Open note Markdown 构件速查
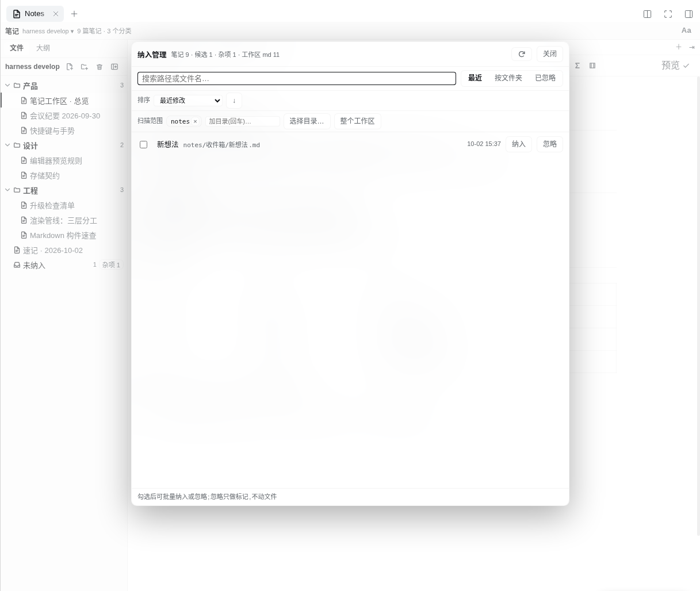This screenshot has width=700, height=591. click(64, 235)
